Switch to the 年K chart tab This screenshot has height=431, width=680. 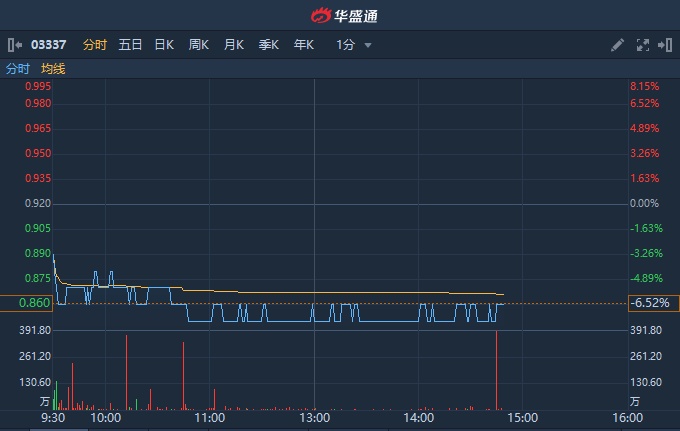[304, 45]
